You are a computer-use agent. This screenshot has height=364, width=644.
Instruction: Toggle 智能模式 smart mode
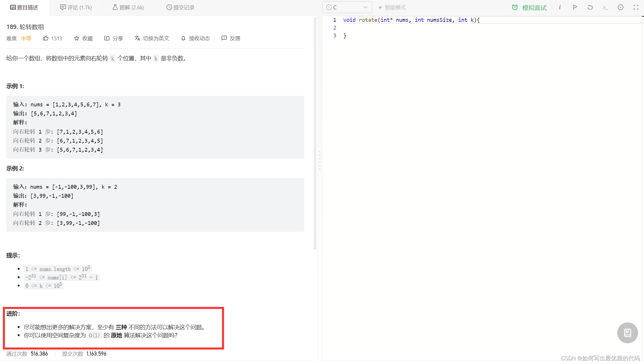pyautogui.click(x=392, y=8)
